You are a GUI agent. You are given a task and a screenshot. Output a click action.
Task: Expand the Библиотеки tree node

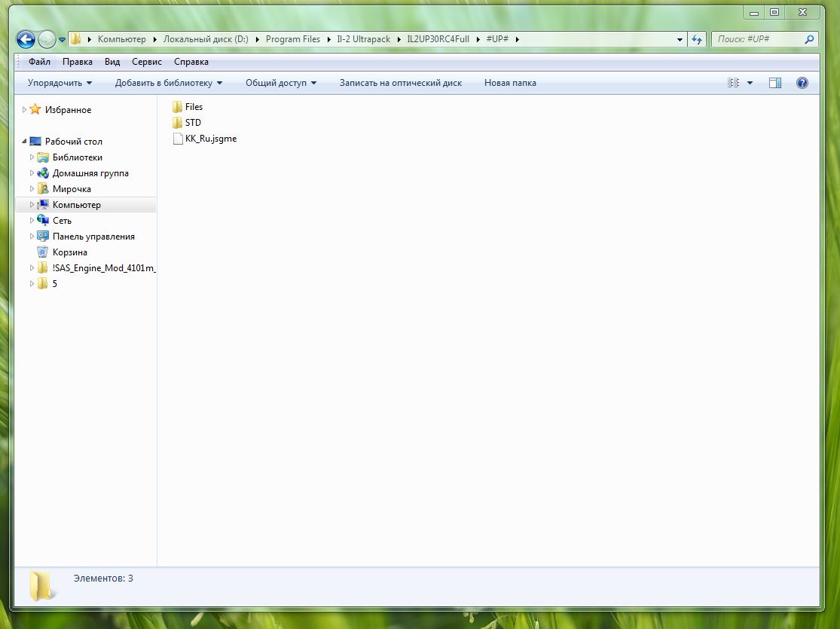click(32, 157)
